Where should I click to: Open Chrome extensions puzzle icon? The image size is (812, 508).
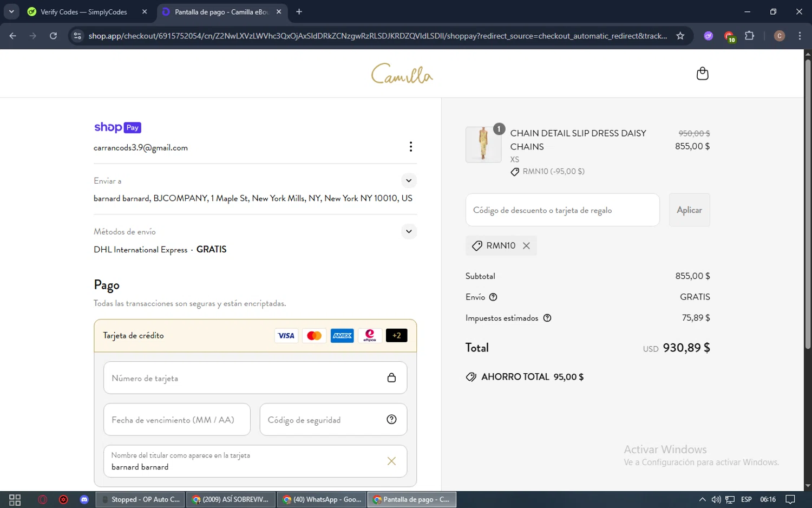click(x=749, y=36)
